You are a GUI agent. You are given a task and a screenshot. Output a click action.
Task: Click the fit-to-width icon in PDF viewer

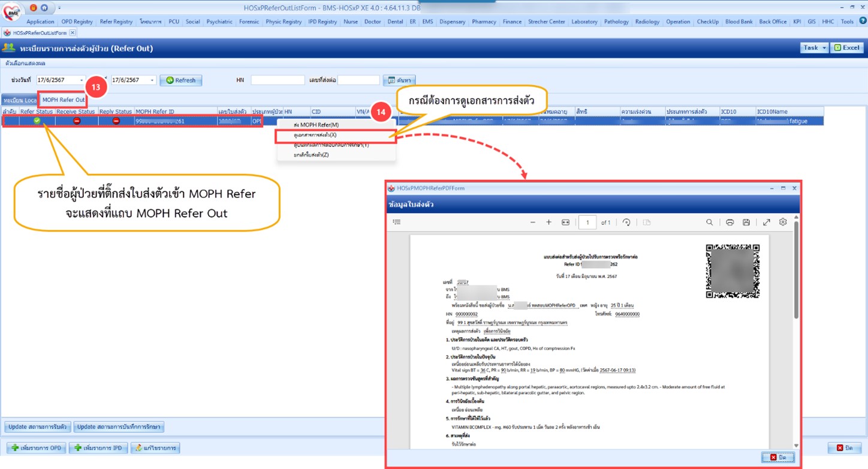[x=565, y=223]
